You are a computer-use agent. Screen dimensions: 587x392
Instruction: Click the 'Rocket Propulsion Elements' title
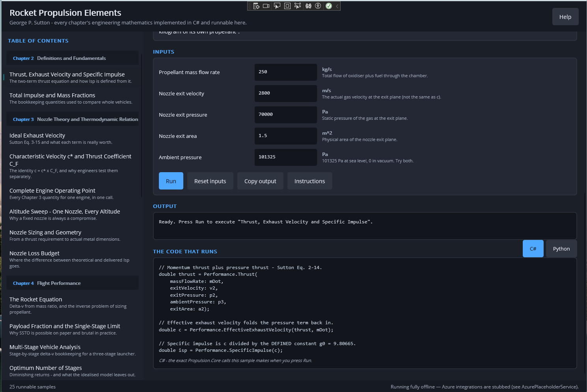coord(65,13)
